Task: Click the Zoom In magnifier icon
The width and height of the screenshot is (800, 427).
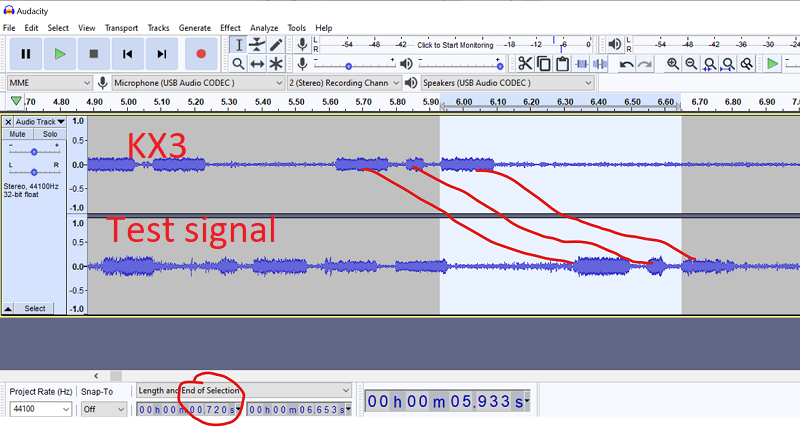Action: click(673, 64)
